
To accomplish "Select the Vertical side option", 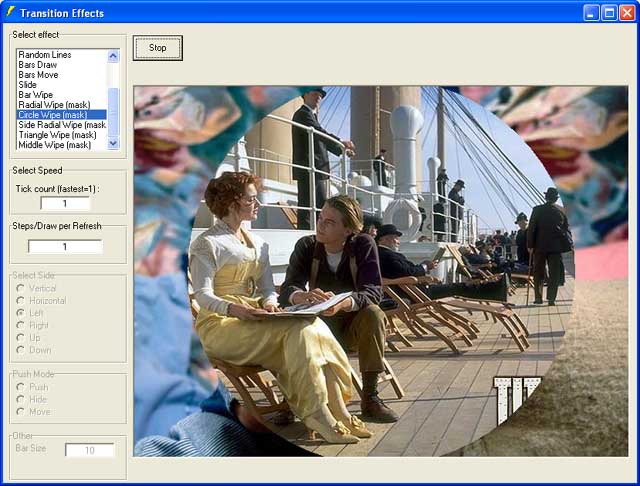I will point(21,288).
